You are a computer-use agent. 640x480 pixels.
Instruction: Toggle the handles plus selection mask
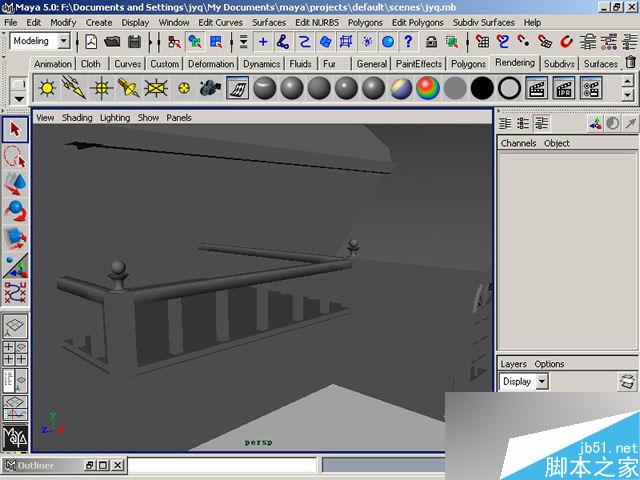[x=263, y=42]
